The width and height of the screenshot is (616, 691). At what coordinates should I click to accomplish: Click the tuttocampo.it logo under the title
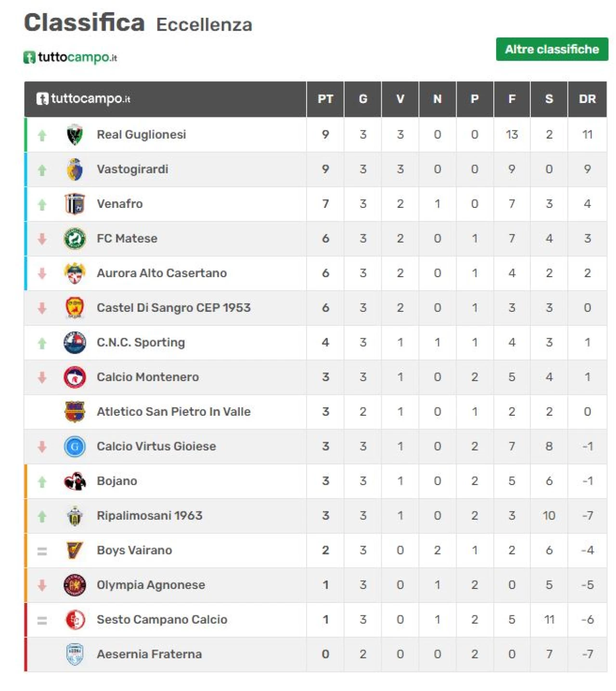point(70,57)
